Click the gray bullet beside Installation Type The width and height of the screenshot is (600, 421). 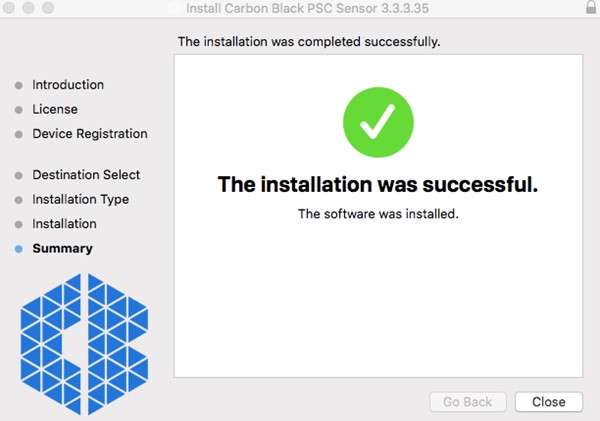[x=19, y=200]
